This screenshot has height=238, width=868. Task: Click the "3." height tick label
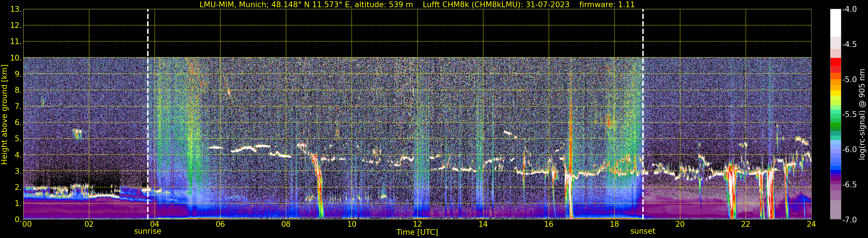pyautogui.click(x=18, y=171)
